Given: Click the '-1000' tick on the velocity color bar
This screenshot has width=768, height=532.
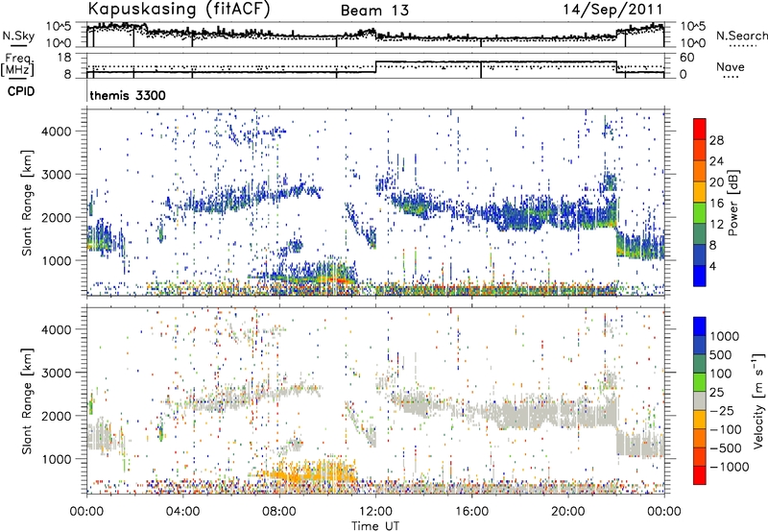Looking at the screenshot, I should [730, 467].
